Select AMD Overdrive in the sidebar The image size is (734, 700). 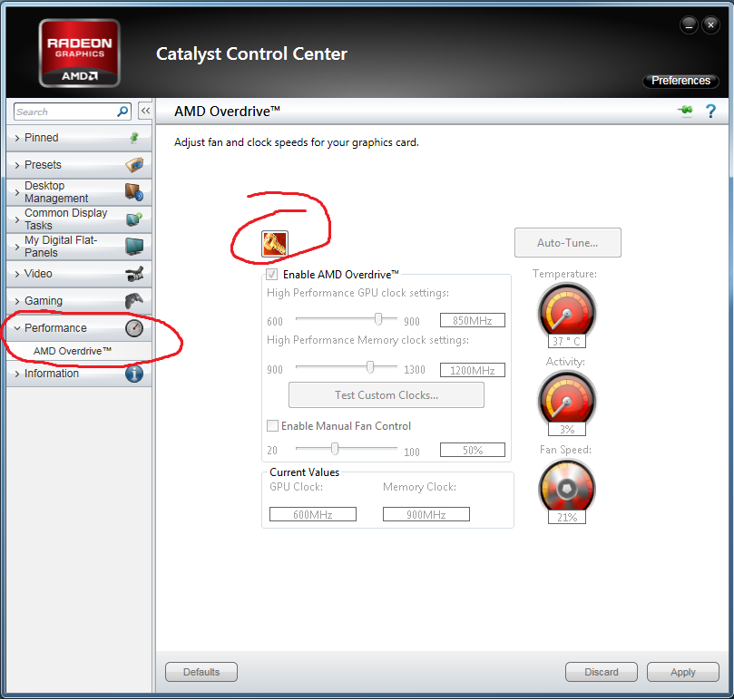[x=73, y=351]
